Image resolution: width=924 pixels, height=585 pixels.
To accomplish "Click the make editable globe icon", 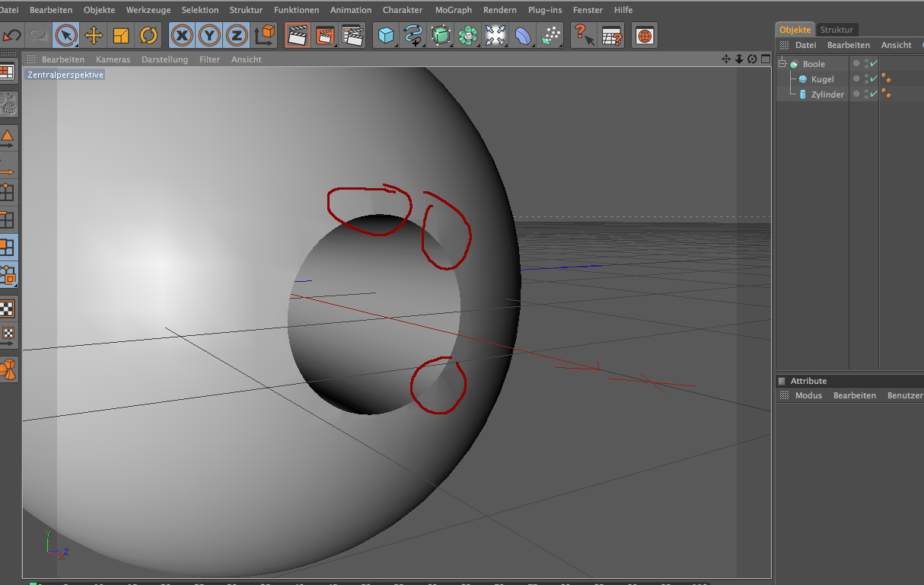I will click(x=8, y=105).
